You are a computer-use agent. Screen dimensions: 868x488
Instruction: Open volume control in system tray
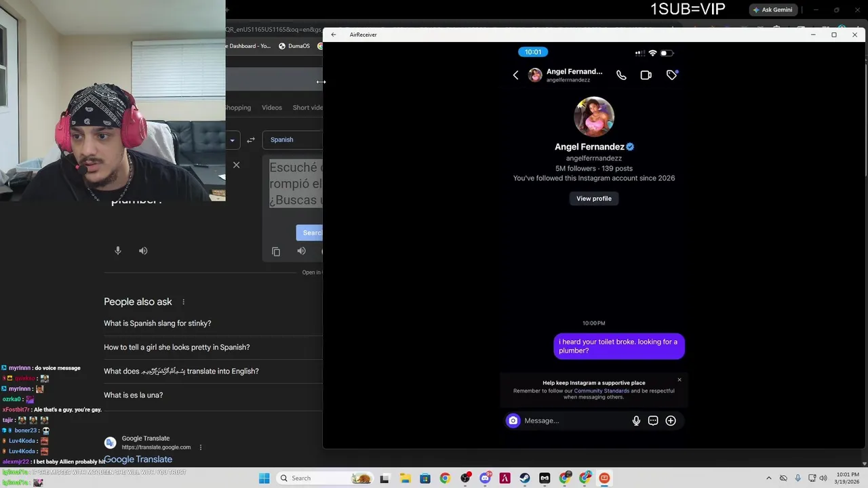(823, 478)
